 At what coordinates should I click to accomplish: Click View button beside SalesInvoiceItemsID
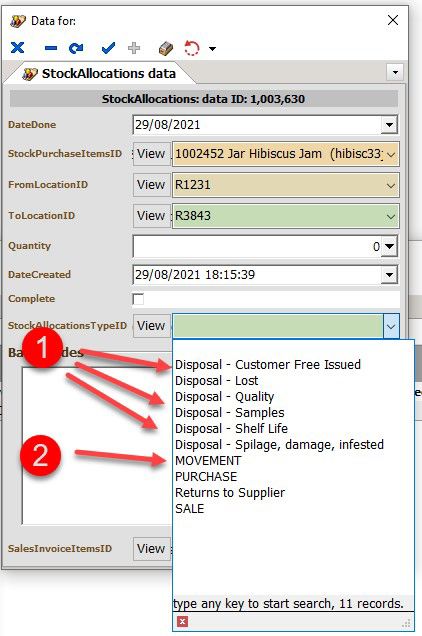click(151, 549)
